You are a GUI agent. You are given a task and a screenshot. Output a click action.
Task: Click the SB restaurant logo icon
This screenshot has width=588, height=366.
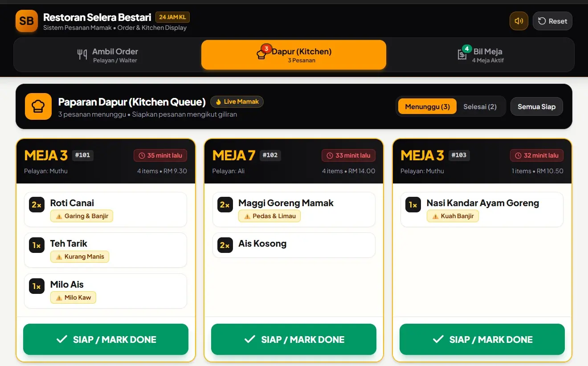[x=27, y=21]
